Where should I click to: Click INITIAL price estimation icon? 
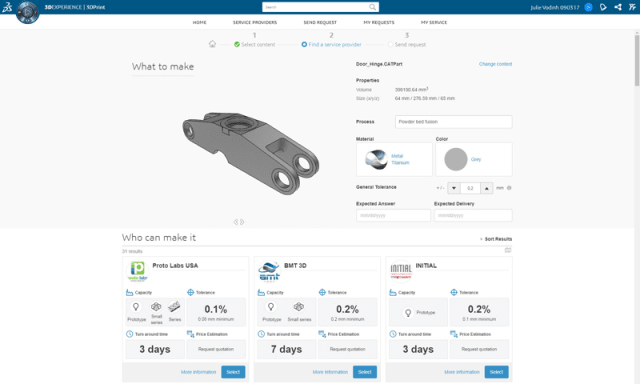454,334
